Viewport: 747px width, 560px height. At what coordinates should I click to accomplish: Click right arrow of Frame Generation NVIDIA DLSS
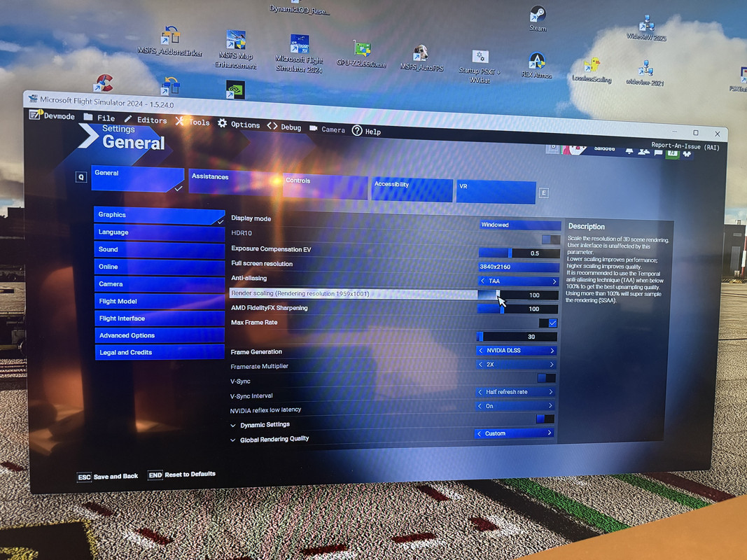pyautogui.click(x=552, y=351)
